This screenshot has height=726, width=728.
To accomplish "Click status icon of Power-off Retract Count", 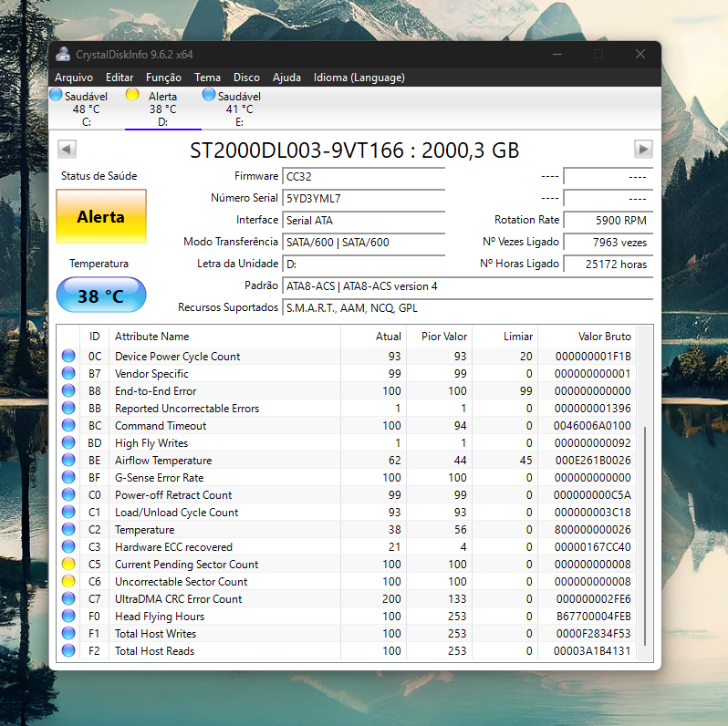I will click(68, 495).
